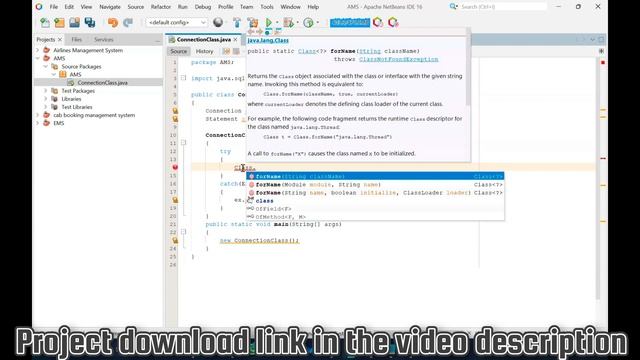Open the View menu
The image size is (640, 360).
click(x=86, y=7)
